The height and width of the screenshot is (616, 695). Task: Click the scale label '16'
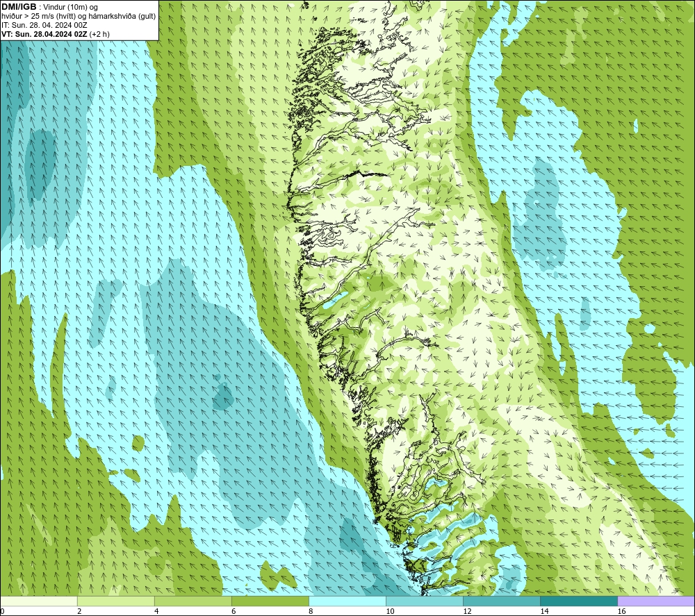[621, 612]
